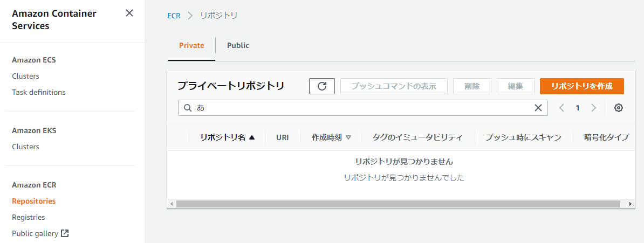
Task: Close the Amazon Container Services sidebar
Action: [129, 13]
